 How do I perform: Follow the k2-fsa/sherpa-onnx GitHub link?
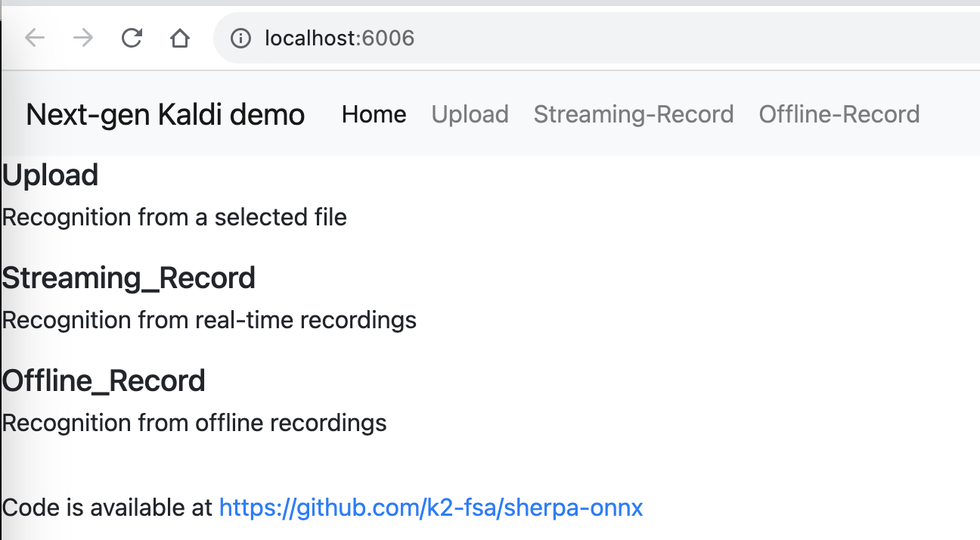tap(431, 507)
